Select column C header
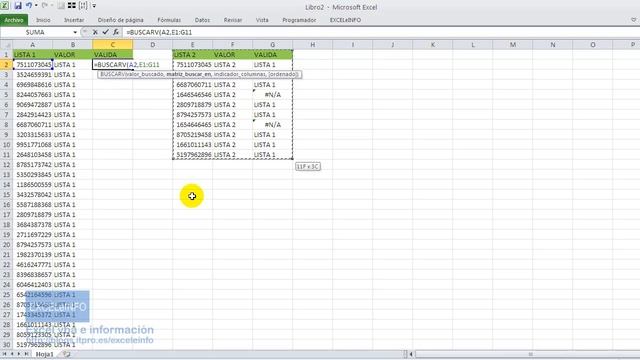 coord(113,44)
